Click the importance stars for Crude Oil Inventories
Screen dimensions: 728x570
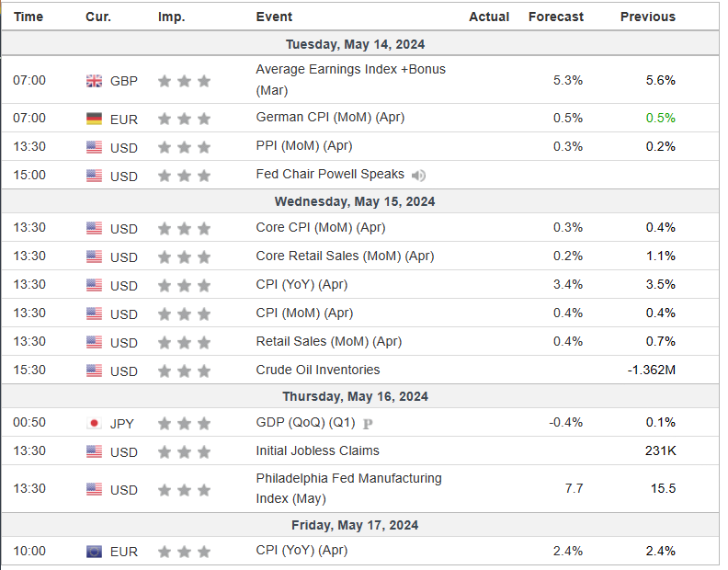[184, 370]
